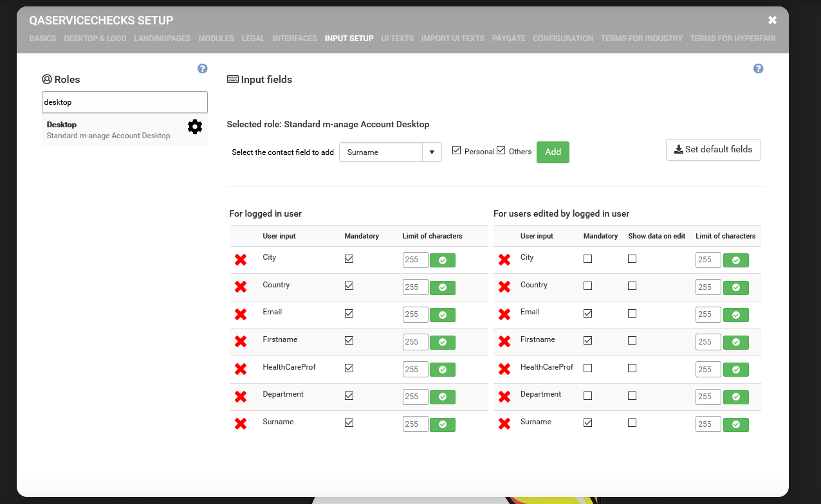
Task: Confirm Department character limit for logged in user
Action: (x=443, y=397)
